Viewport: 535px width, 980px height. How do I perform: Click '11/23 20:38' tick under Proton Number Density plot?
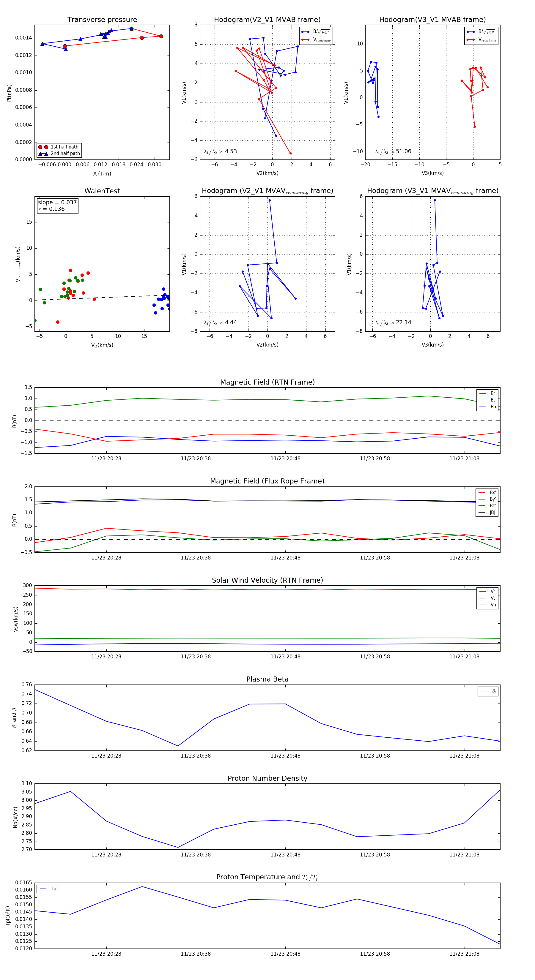click(x=196, y=854)
